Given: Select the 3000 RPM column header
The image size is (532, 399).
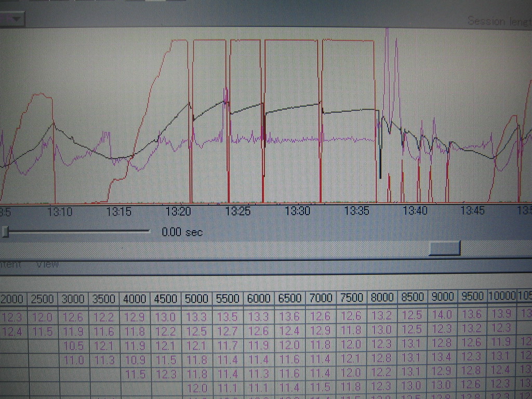Looking at the screenshot, I should (x=73, y=299).
